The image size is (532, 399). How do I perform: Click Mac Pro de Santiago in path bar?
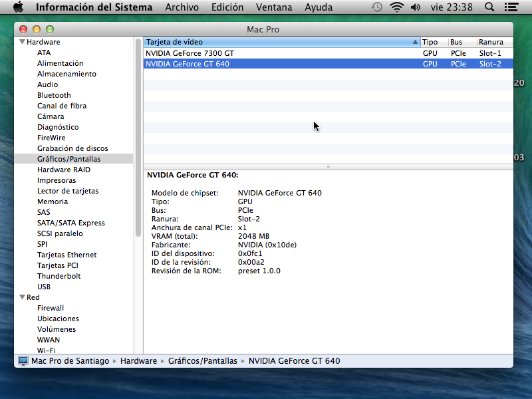point(70,361)
